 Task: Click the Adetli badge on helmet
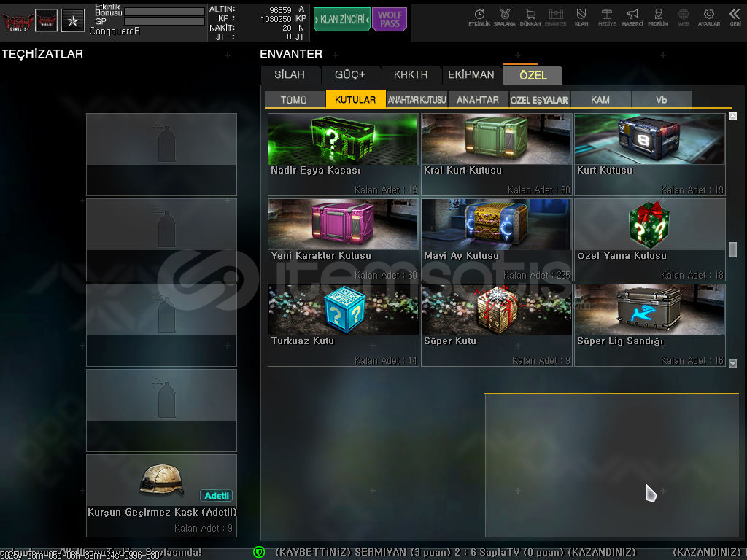tap(216, 496)
